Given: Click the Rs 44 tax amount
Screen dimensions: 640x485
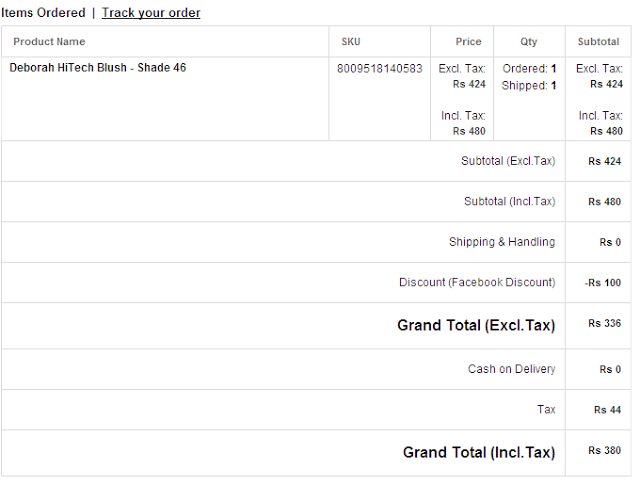Looking at the screenshot, I should pyautogui.click(x=607, y=410).
